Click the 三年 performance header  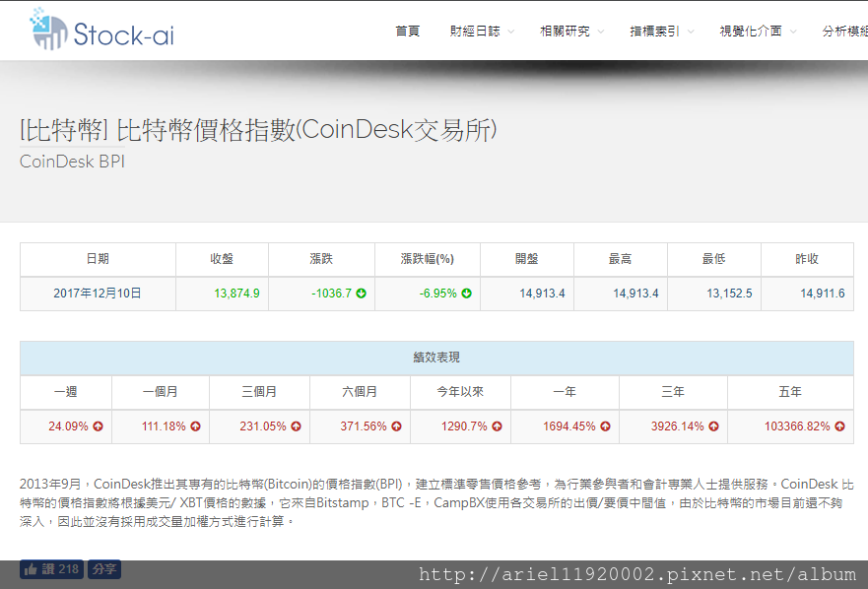[x=673, y=392]
